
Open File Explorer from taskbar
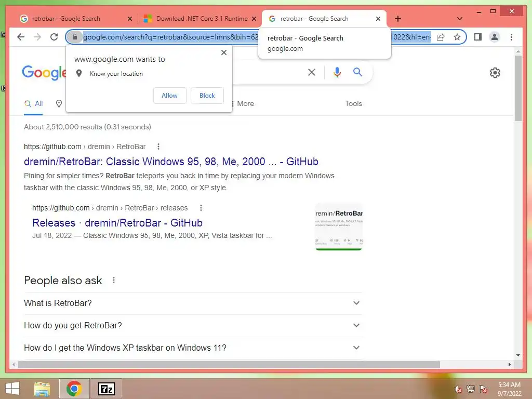click(42, 389)
